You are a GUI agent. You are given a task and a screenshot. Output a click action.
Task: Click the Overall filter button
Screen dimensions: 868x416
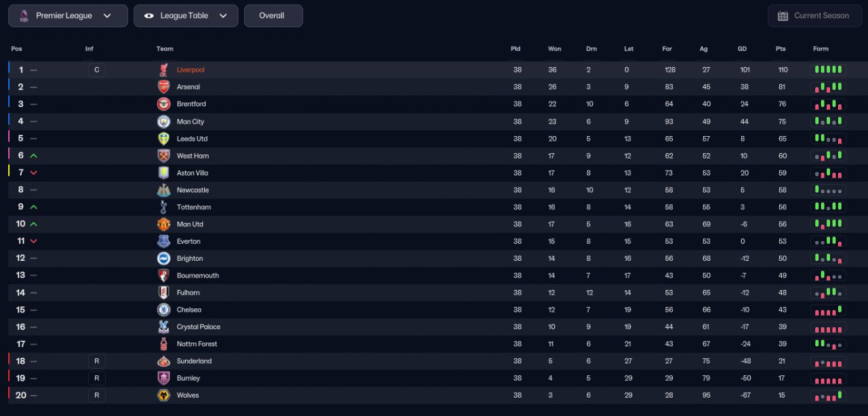pos(273,16)
